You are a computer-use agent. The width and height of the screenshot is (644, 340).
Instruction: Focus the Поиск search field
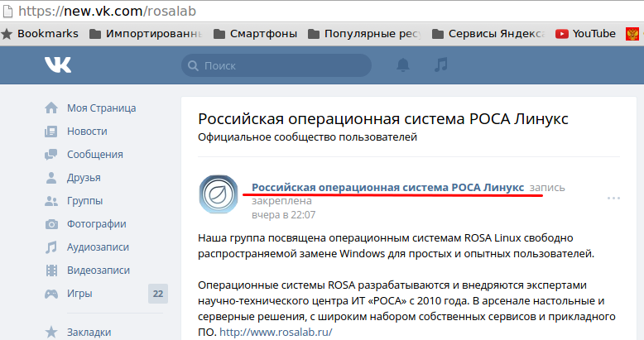(276, 65)
